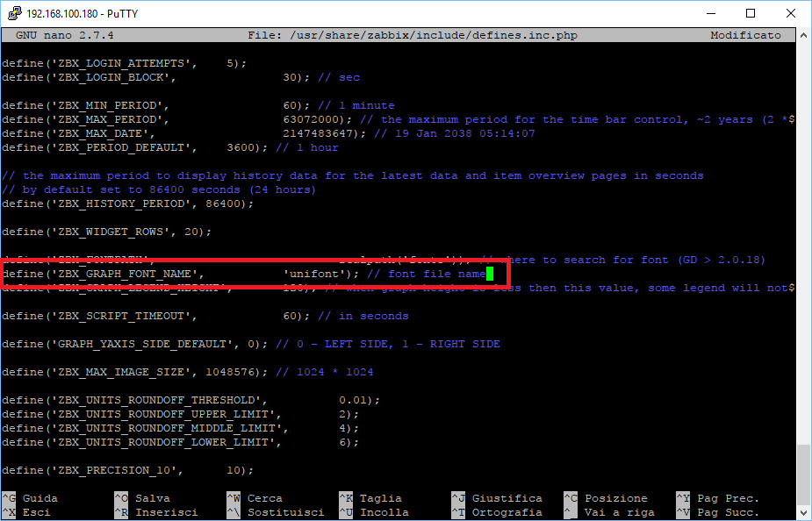
Task: Click the ZBX_UNITS_ROUNDOFF_LOWER_LIMIT line
Action: (180, 442)
